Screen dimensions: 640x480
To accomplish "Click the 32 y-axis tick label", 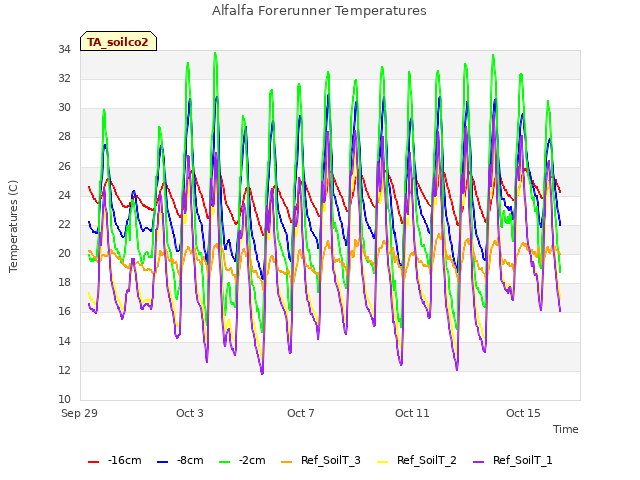I will pyautogui.click(x=64, y=79).
